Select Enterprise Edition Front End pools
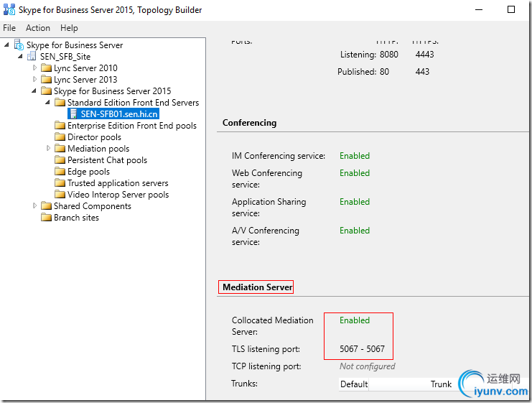This screenshot has width=532, height=403. pos(132,126)
